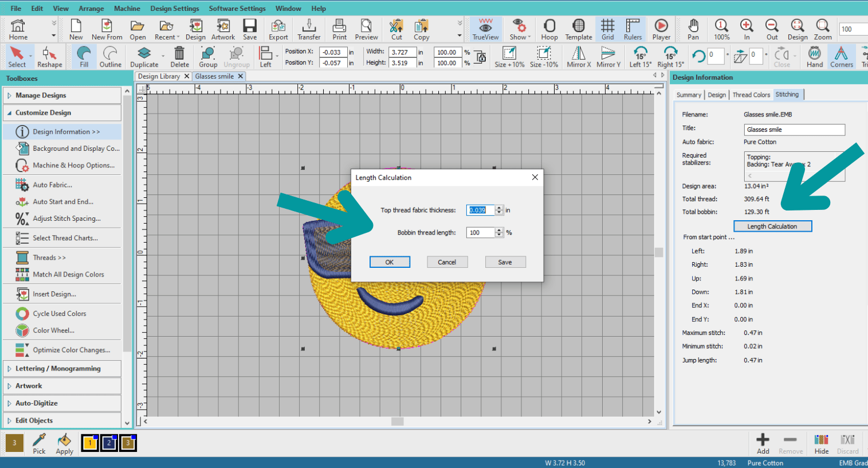The image size is (868, 468).
Task: Switch to the Thread Colors tab
Action: [751, 95]
